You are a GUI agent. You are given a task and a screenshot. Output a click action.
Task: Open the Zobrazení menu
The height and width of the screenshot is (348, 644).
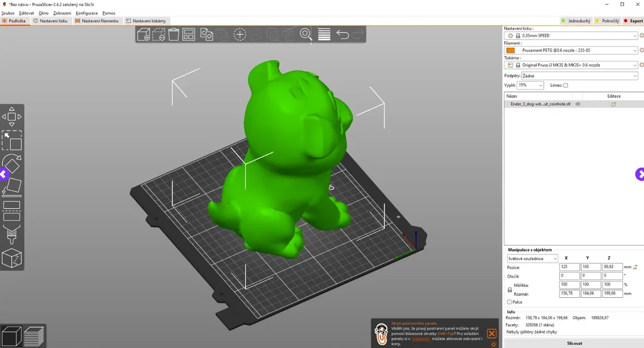pos(62,13)
